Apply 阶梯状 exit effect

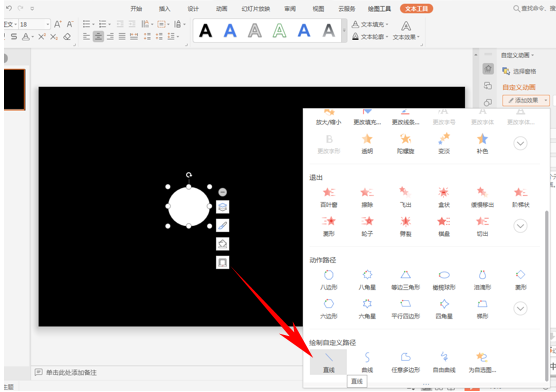click(521, 197)
